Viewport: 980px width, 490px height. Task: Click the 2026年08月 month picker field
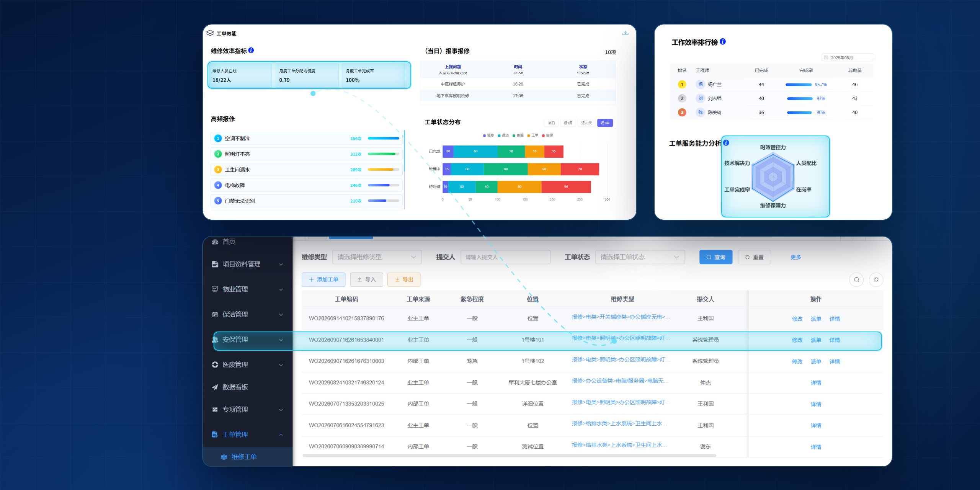[847, 57]
